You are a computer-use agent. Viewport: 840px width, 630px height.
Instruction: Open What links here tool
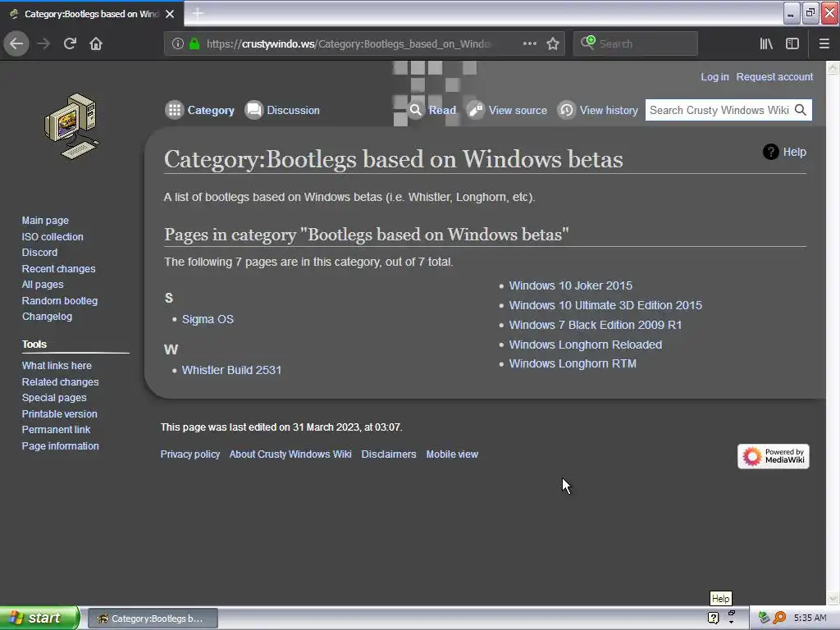pyautogui.click(x=57, y=365)
